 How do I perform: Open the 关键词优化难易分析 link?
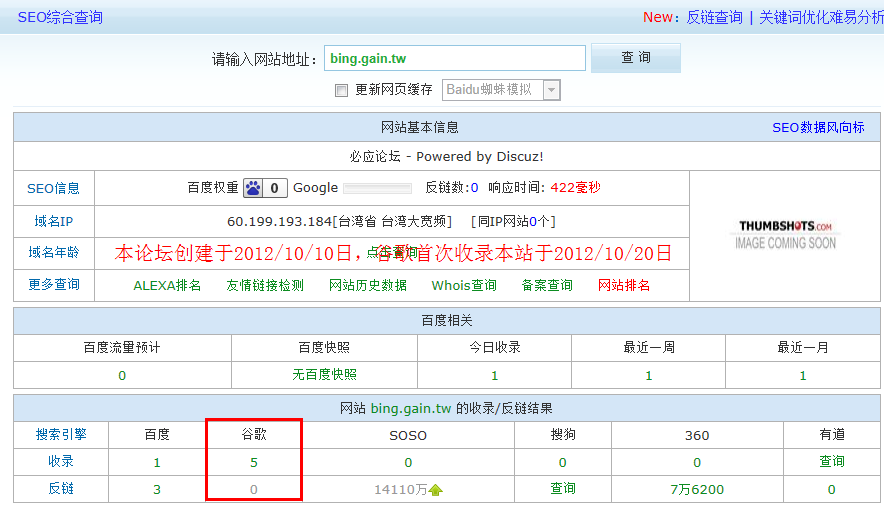click(821, 17)
